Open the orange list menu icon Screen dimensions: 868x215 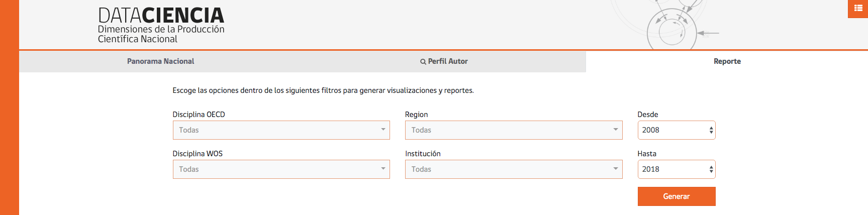click(x=858, y=8)
